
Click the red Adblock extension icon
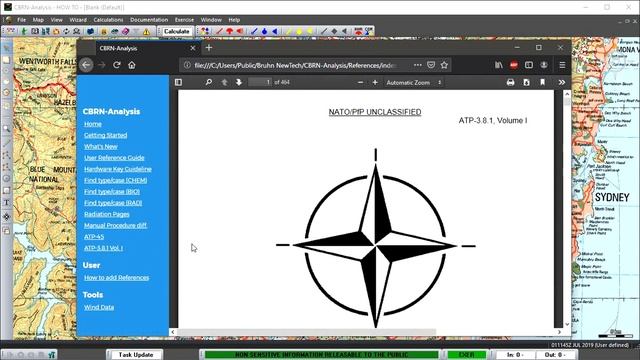pyautogui.click(x=514, y=65)
